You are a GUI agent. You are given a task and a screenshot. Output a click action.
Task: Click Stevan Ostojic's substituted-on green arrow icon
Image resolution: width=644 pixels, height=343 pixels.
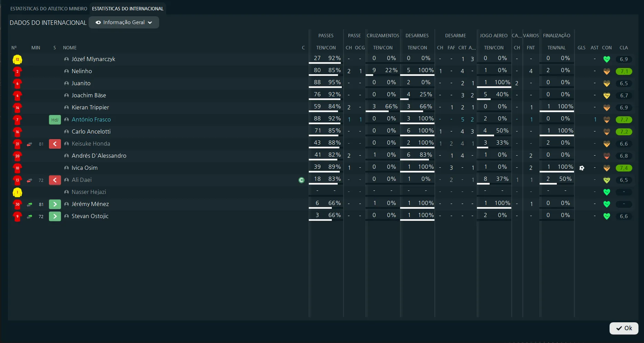coord(55,216)
